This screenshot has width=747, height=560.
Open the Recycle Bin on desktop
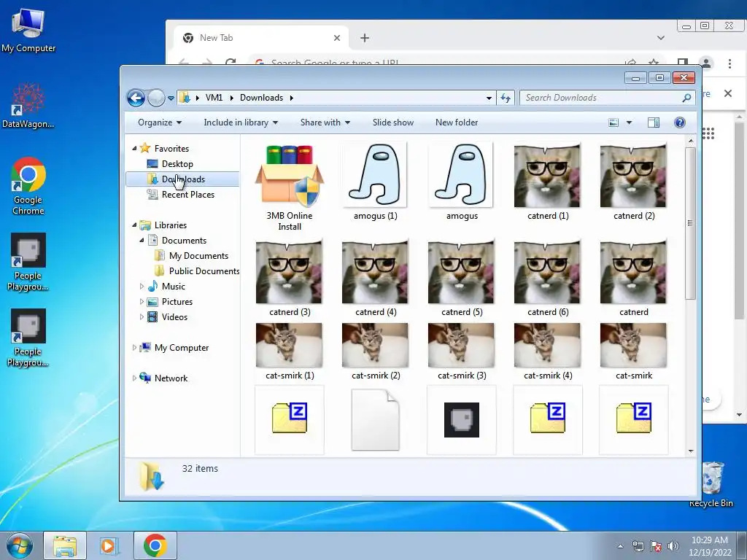tap(713, 484)
